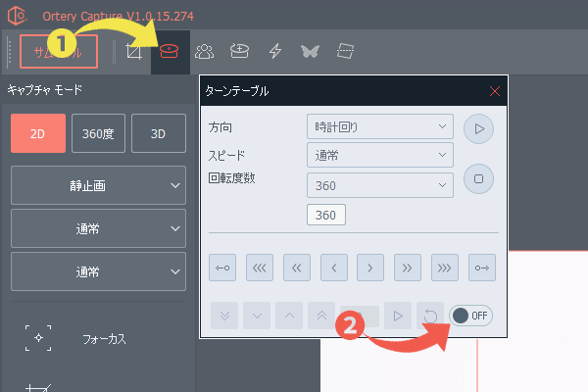
Task: Click the rotate-to-end arrow button
Action: [480, 267]
